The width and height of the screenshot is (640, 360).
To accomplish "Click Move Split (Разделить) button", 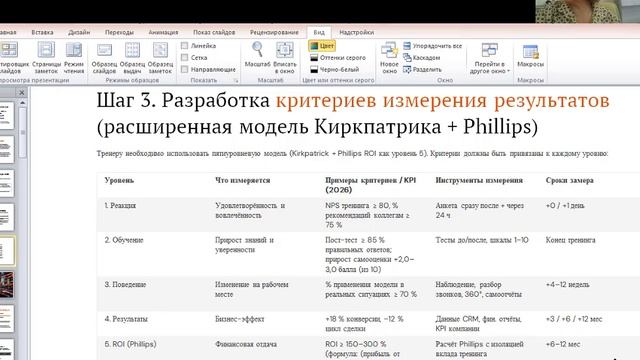I will tap(422, 69).
